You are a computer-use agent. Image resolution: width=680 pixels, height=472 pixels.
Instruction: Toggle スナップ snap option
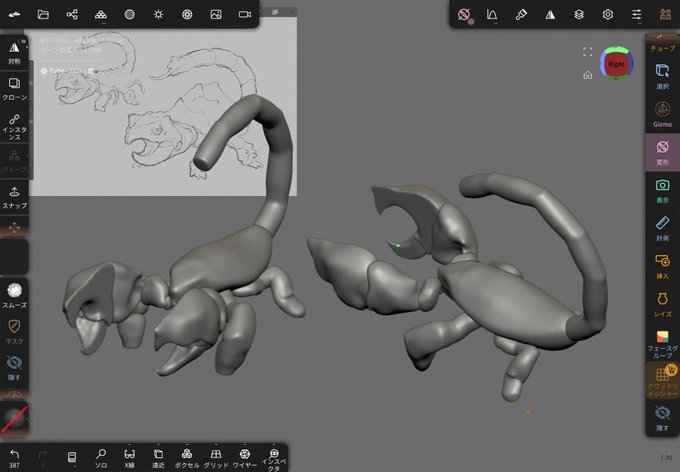(14, 197)
